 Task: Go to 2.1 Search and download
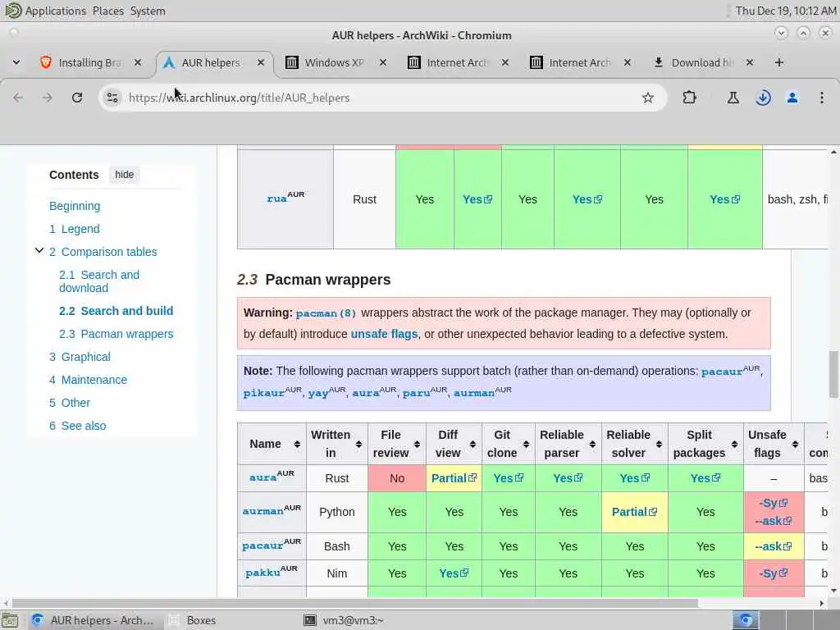(99, 281)
